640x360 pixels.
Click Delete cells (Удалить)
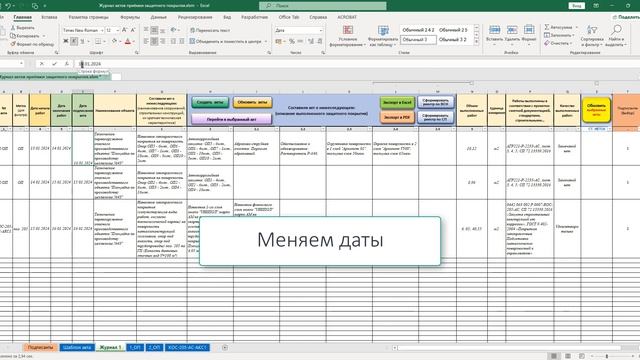coord(512,35)
